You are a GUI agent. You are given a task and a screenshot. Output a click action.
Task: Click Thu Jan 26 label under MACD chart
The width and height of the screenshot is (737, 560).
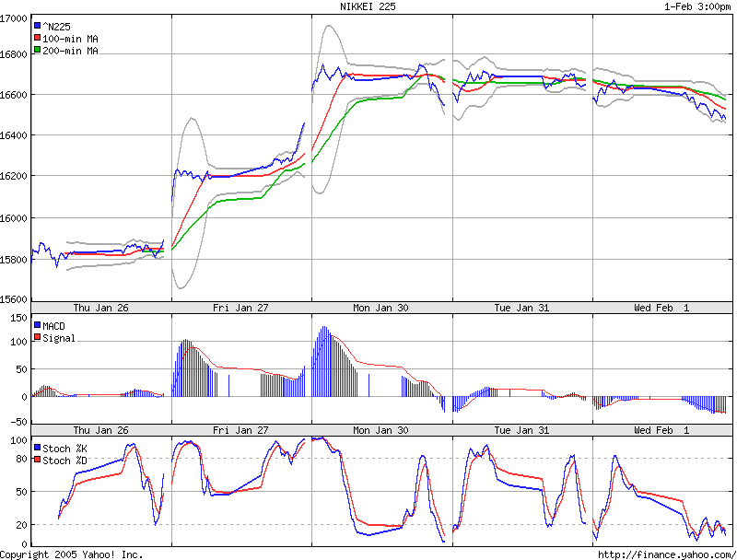click(x=100, y=430)
